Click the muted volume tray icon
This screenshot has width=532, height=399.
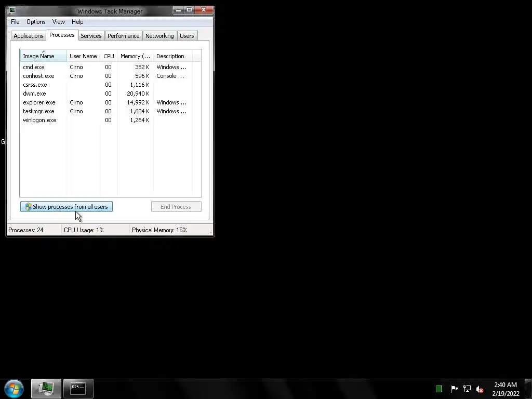coord(480,389)
